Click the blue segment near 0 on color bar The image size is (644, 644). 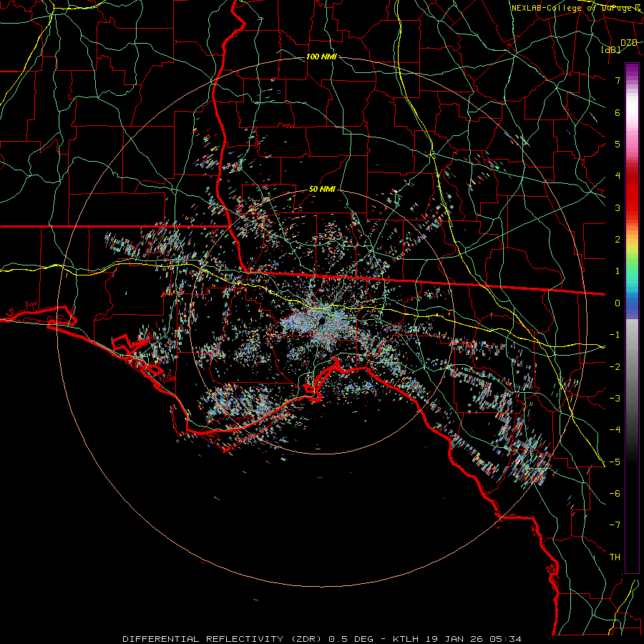coord(632,304)
